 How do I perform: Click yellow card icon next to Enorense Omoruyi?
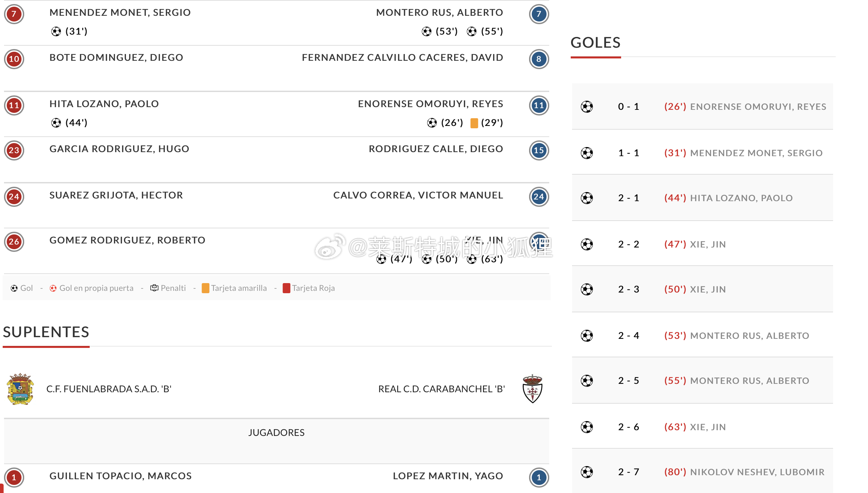pyautogui.click(x=474, y=123)
